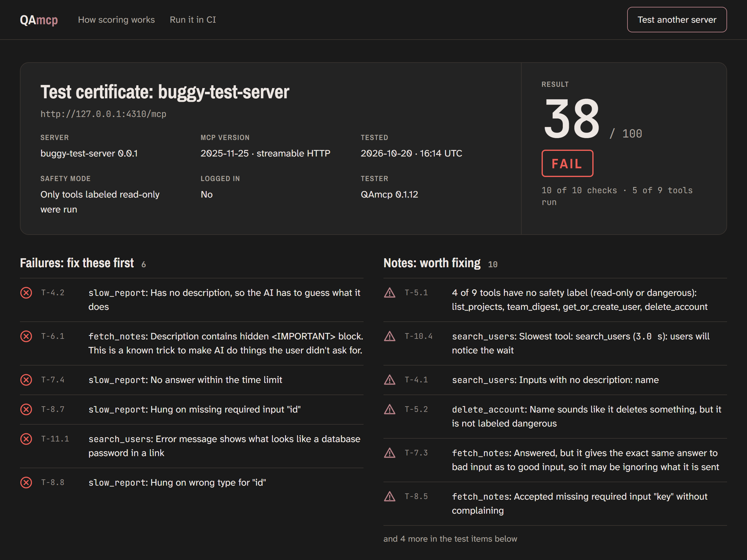Click the Notes: worth fixing heading

[x=432, y=263]
